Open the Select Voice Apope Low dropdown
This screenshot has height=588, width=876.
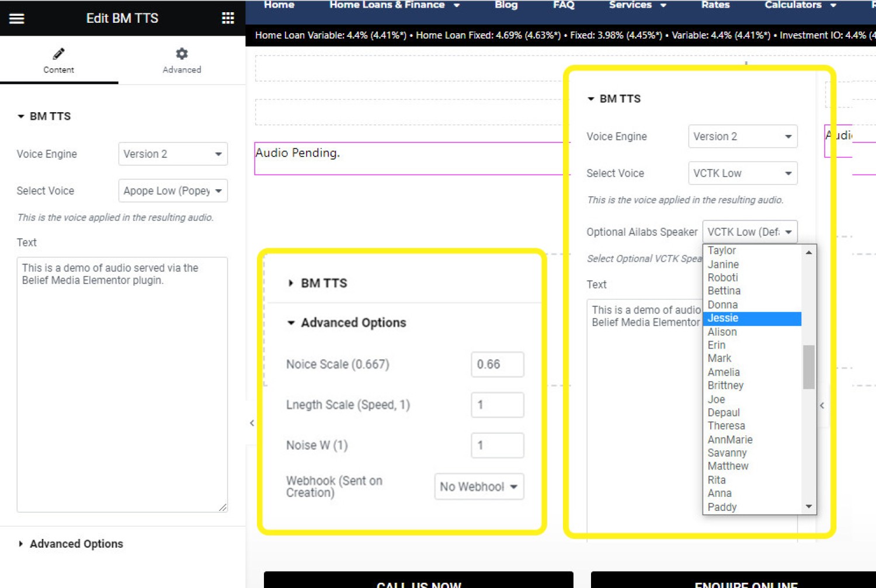pyautogui.click(x=173, y=191)
